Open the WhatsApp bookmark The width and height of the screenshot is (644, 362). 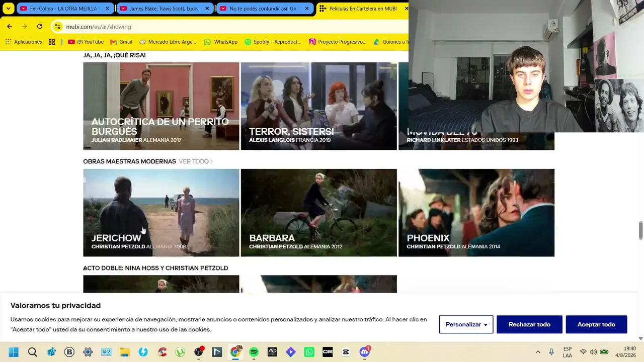click(x=221, y=42)
